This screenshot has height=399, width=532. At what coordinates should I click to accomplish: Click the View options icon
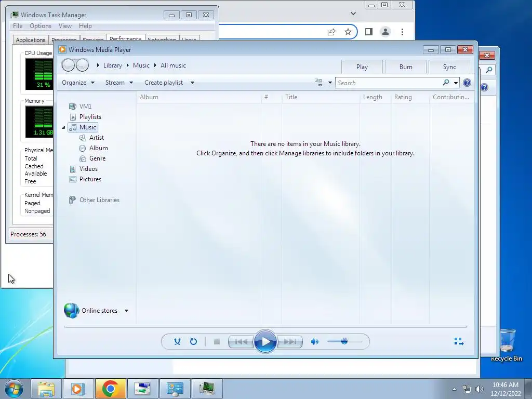(318, 83)
